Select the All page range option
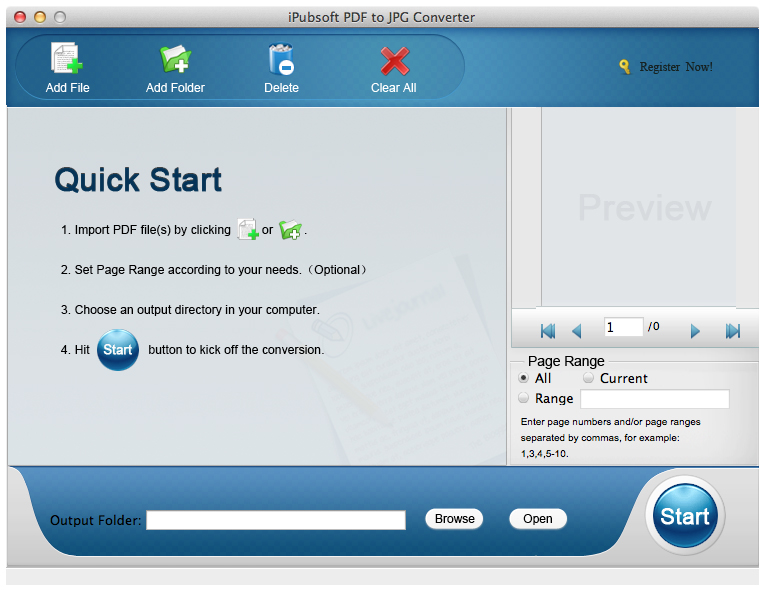 (524, 378)
